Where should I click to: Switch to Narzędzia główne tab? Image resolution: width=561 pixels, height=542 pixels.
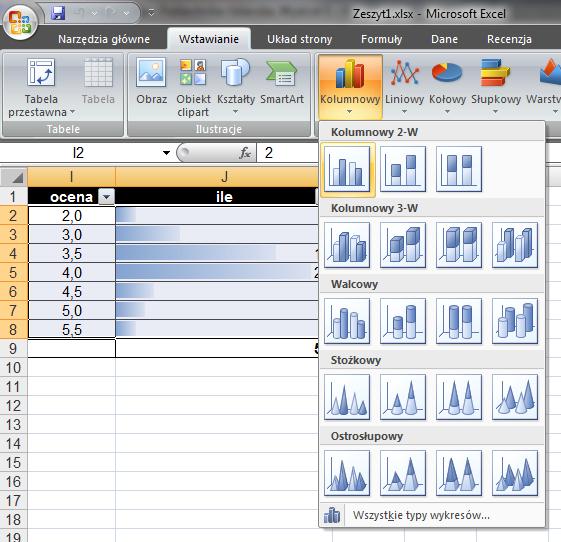coord(104,39)
